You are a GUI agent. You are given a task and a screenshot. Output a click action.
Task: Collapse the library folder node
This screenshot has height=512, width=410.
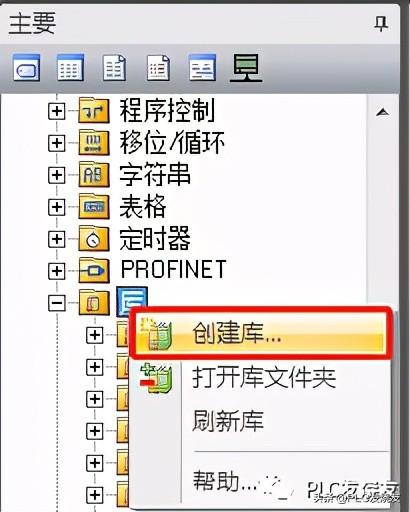point(57,303)
